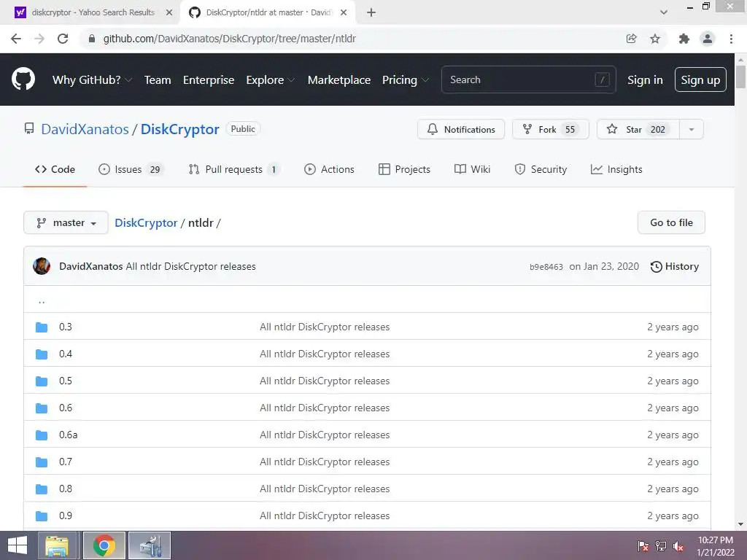Image resolution: width=747 pixels, height=560 pixels.
Task: Open the Star lists dropdown arrow
Action: (x=692, y=129)
